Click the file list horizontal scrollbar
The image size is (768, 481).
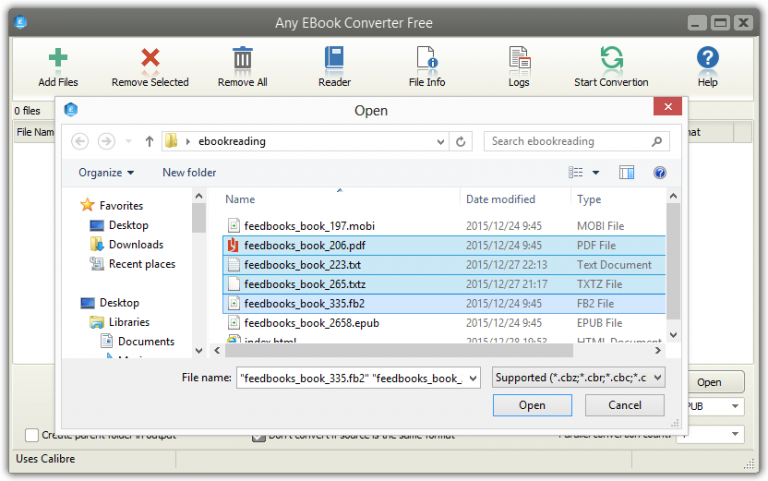coord(399,350)
